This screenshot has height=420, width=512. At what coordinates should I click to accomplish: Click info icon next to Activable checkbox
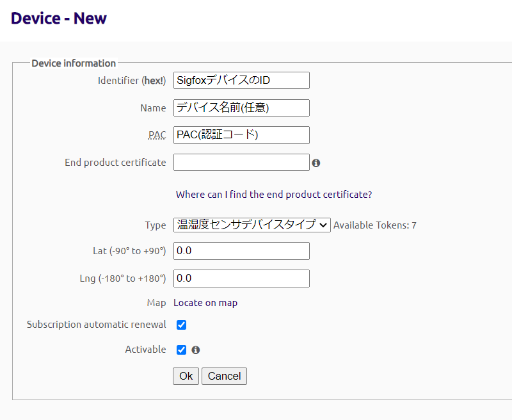[x=196, y=350]
